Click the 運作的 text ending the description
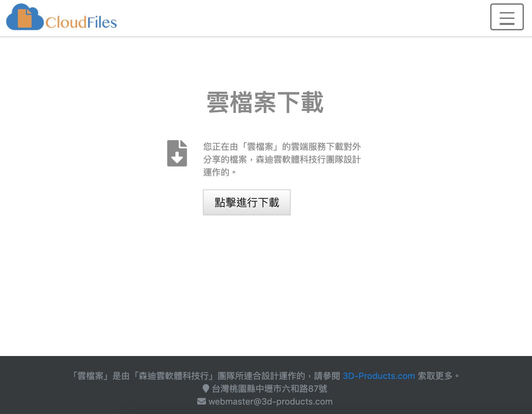This screenshot has width=532, height=414. tap(216, 172)
